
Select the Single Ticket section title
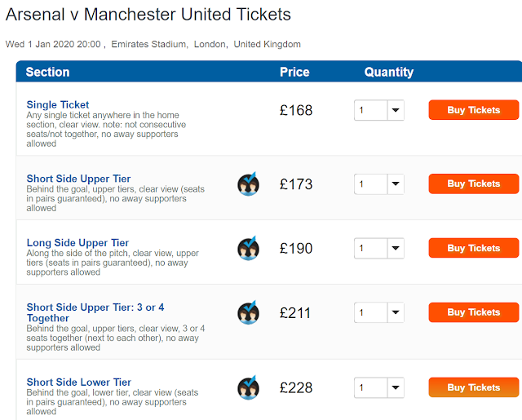coord(58,104)
